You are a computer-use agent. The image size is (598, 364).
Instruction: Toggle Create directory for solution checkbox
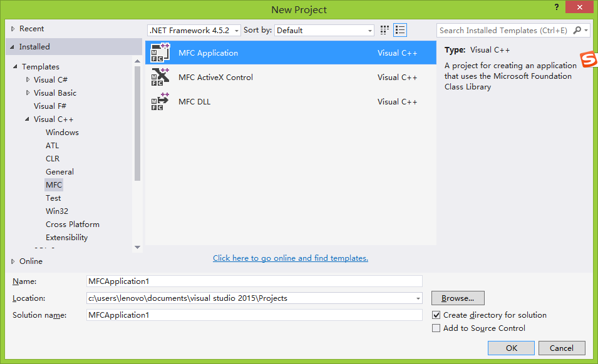pyautogui.click(x=436, y=315)
